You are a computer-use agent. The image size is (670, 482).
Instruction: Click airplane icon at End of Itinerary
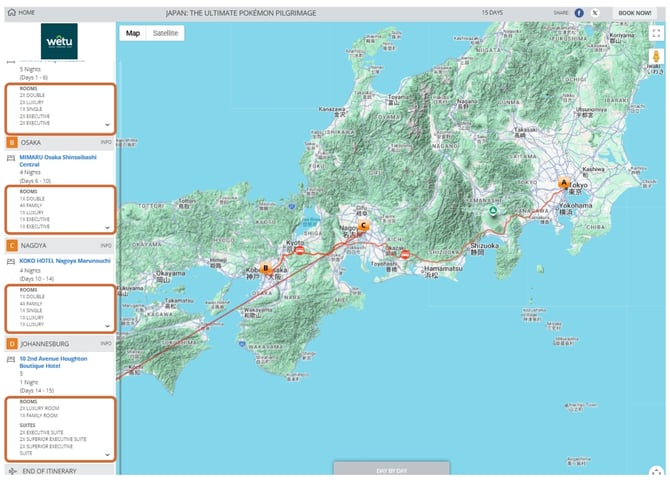point(12,470)
